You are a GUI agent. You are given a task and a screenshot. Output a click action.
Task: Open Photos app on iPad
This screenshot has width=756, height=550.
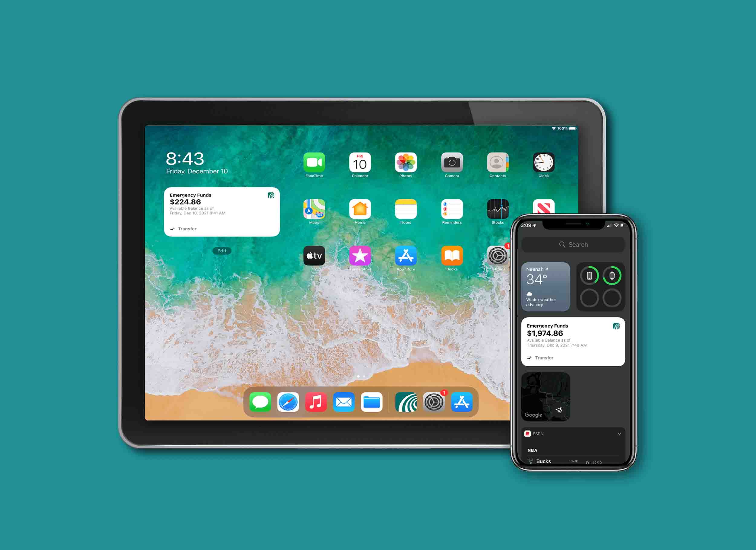405,164
